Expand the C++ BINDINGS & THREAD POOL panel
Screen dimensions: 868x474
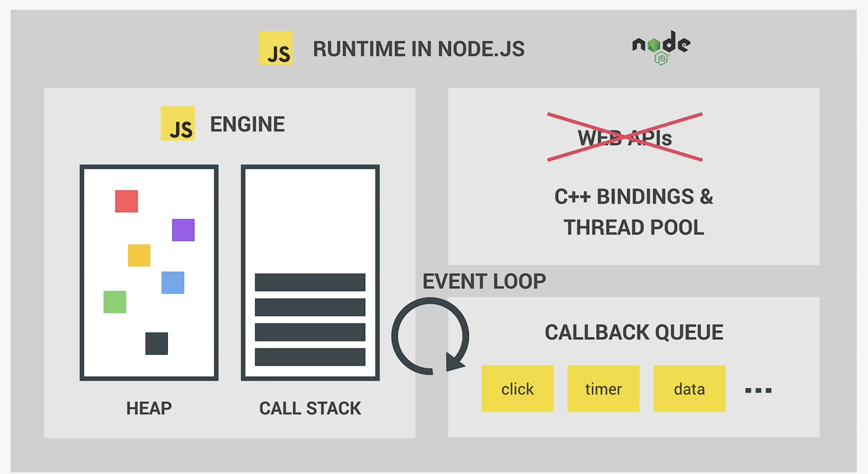[633, 211]
